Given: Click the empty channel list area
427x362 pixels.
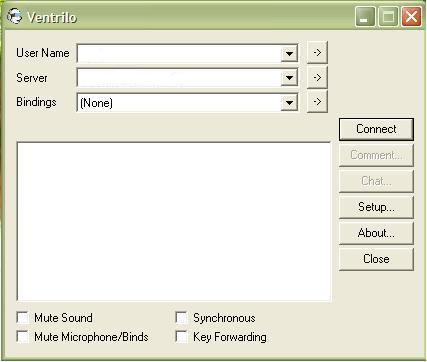Looking at the screenshot, I should click(x=174, y=222).
